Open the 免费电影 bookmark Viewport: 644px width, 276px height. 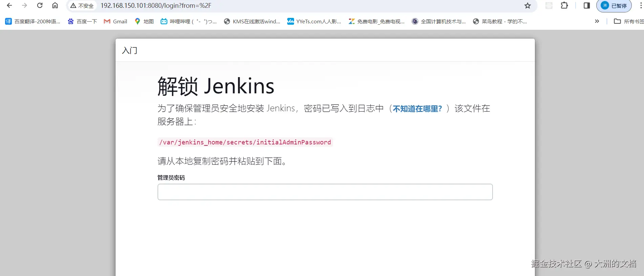[376, 21]
